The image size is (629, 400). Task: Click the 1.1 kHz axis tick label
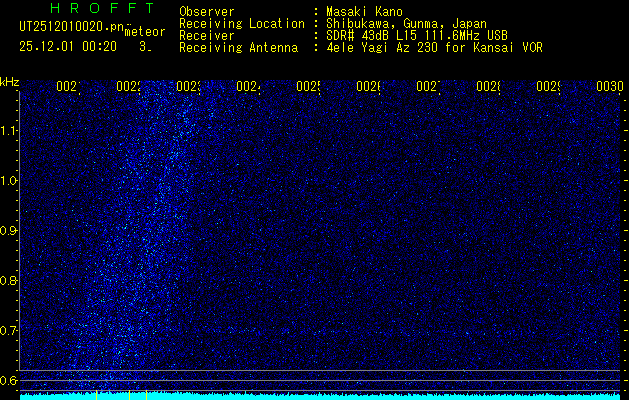coord(8,131)
